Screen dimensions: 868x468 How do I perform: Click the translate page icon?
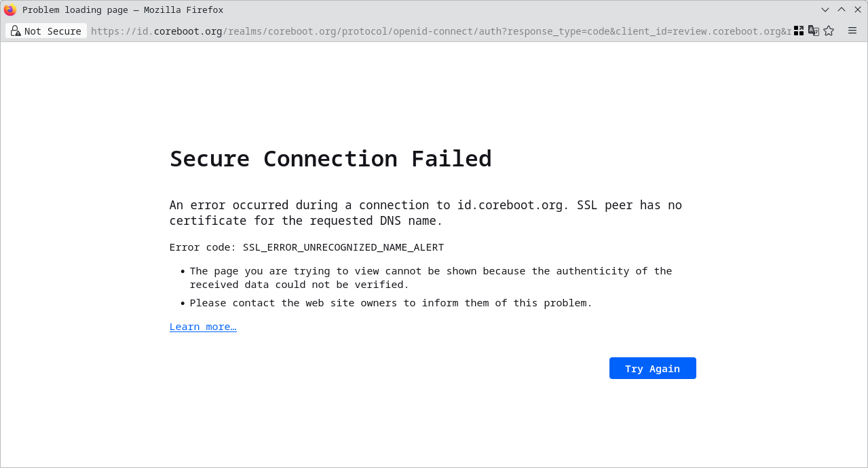tap(814, 31)
